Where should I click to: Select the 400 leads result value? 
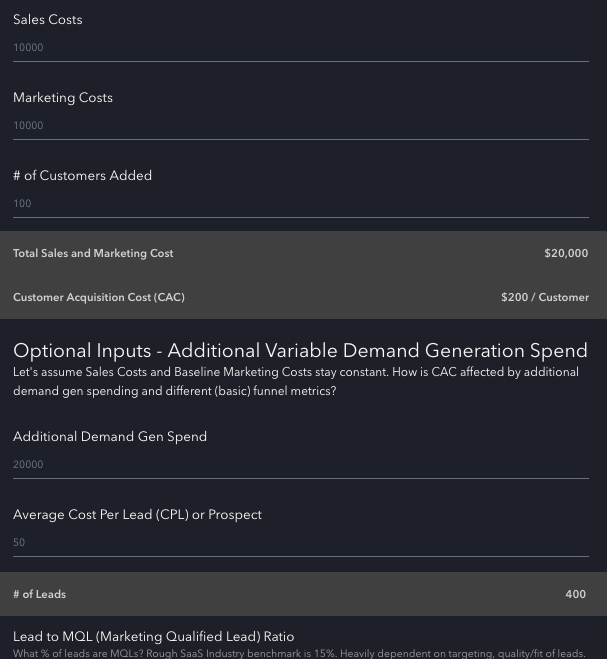pos(575,595)
